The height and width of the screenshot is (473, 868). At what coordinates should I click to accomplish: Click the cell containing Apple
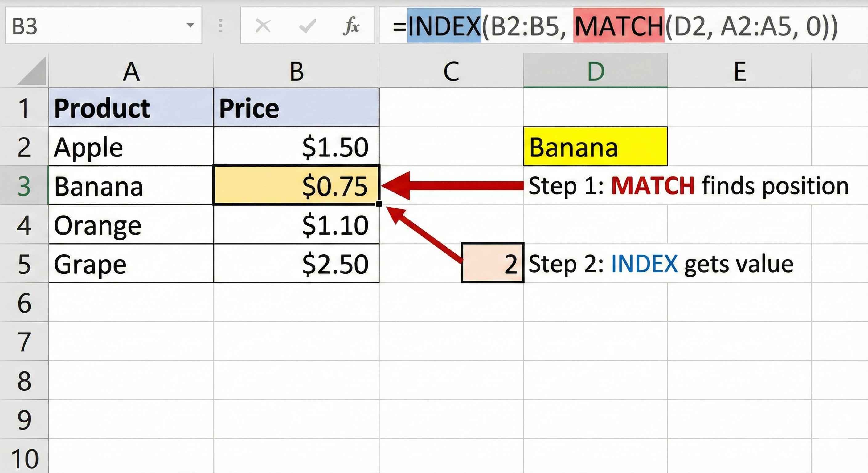pos(131,147)
